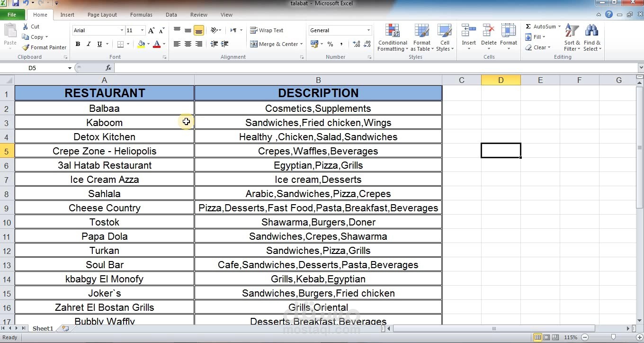Align text left in cell
644x343 pixels.
coord(177,44)
